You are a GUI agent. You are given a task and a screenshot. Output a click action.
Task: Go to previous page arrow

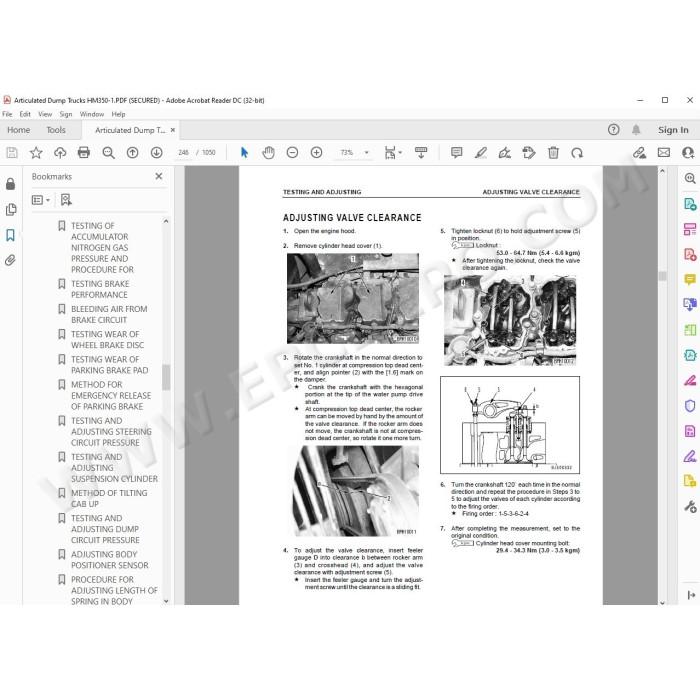133,153
